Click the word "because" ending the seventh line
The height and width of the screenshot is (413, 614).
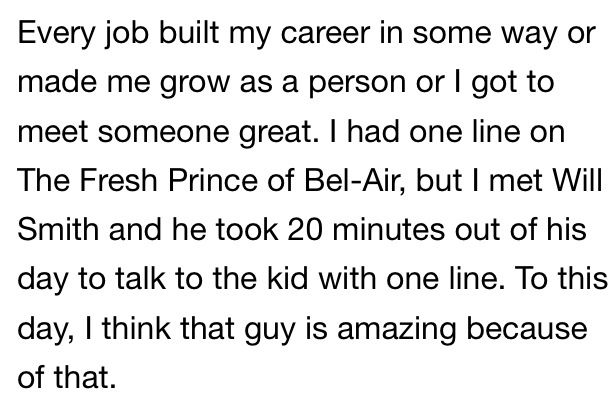pos(527,328)
